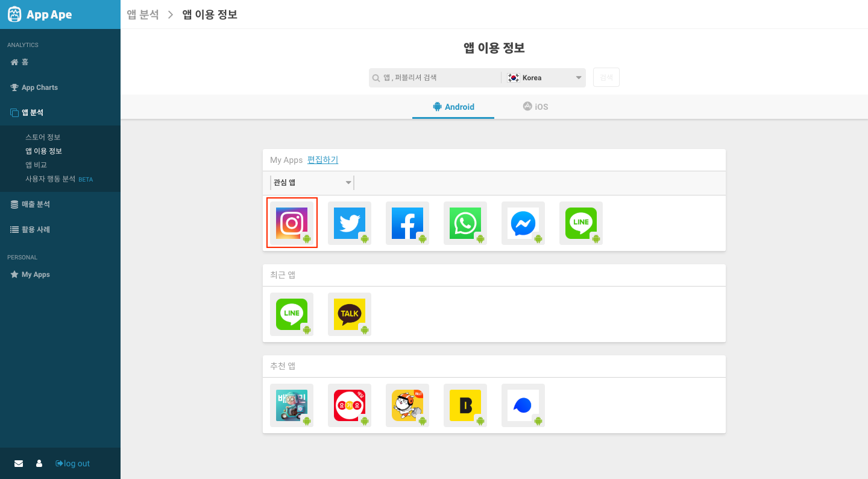Switch to the Android tab

point(453,107)
